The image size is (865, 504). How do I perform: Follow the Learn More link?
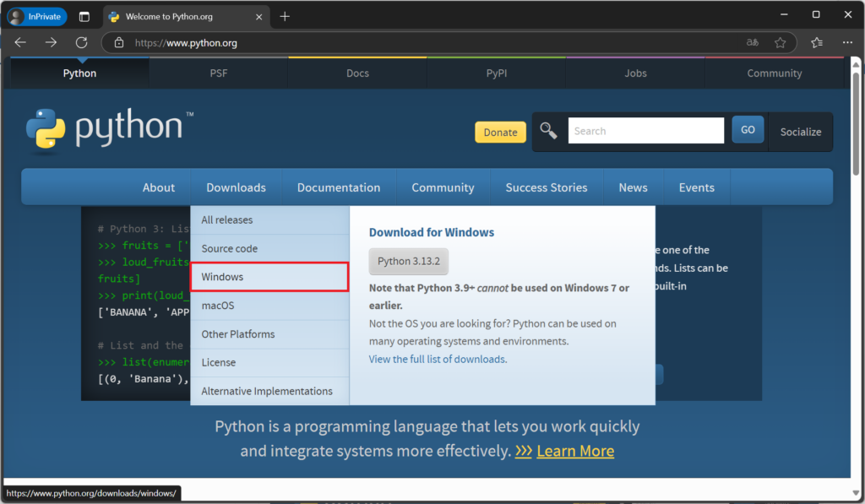click(575, 451)
